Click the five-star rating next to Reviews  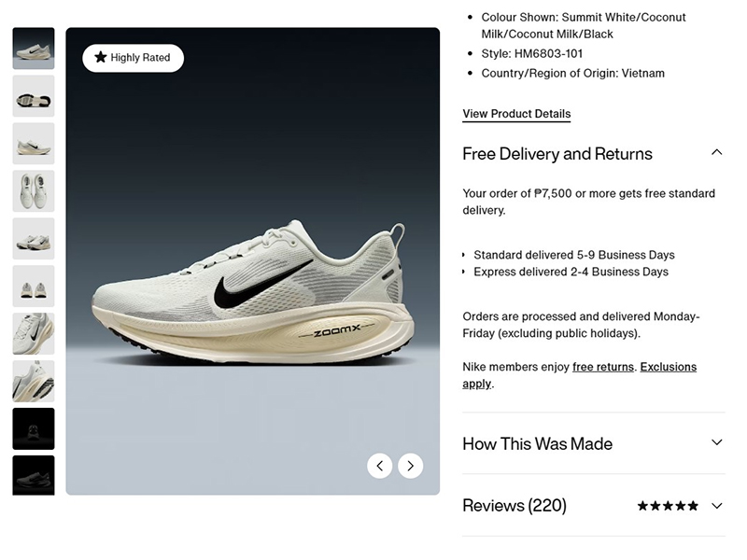click(x=668, y=506)
